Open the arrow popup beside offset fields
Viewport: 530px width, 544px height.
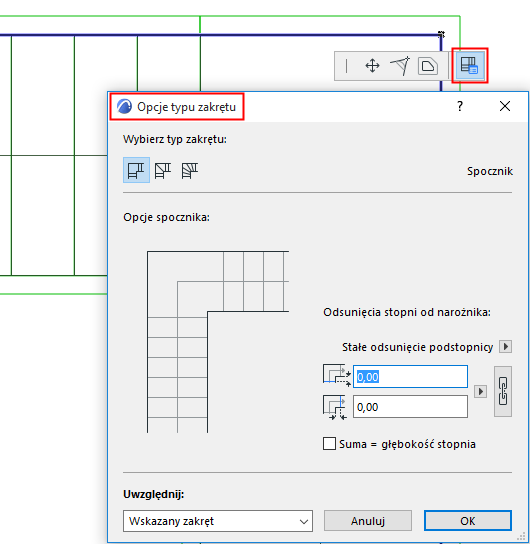pyautogui.click(x=480, y=392)
